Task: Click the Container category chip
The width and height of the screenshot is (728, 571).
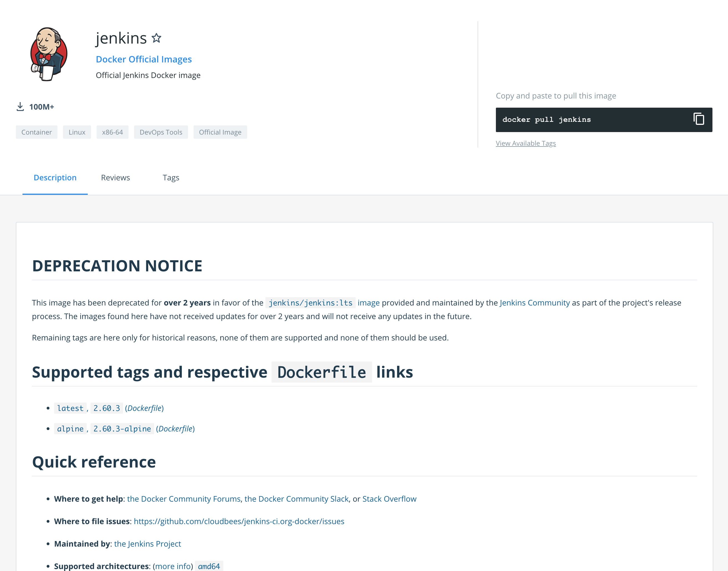Action: click(36, 132)
